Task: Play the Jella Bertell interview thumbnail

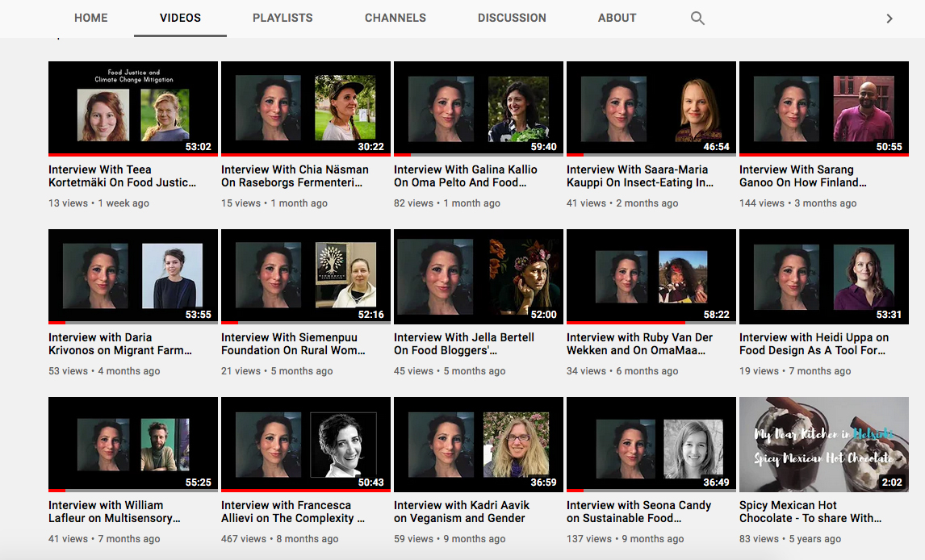Action: click(x=479, y=276)
